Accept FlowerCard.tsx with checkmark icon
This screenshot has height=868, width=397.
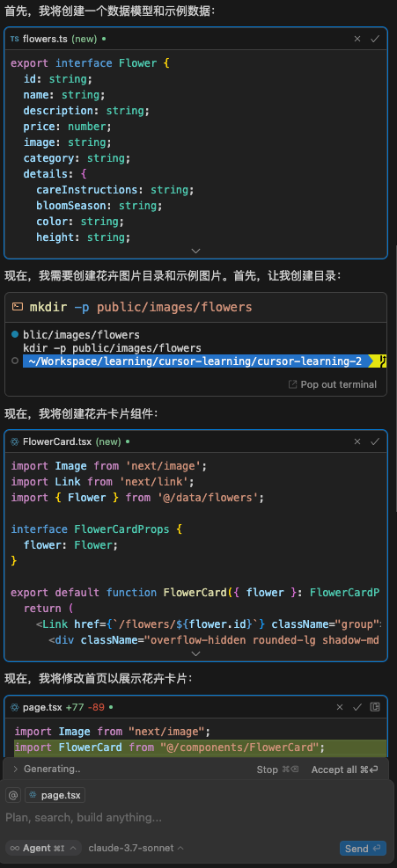click(x=375, y=441)
